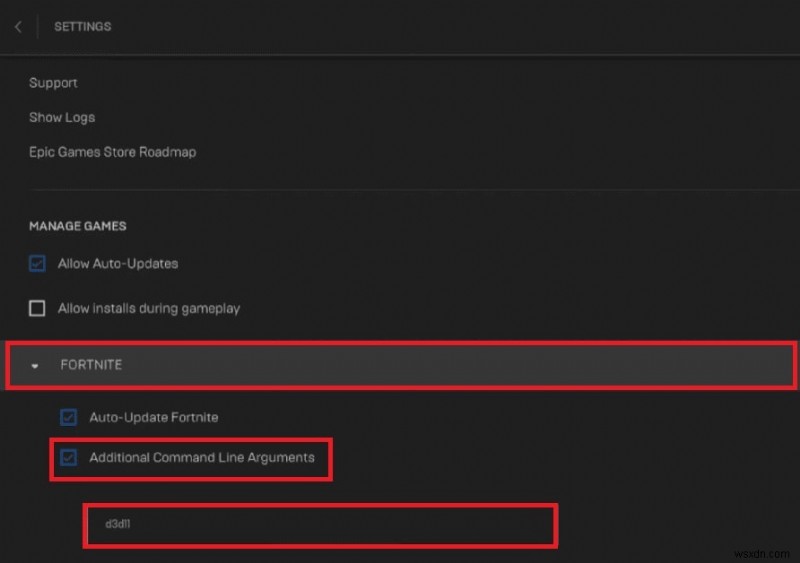800x563 pixels.
Task: Go back using the arrow beside SETTINGS
Action: point(18,27)
